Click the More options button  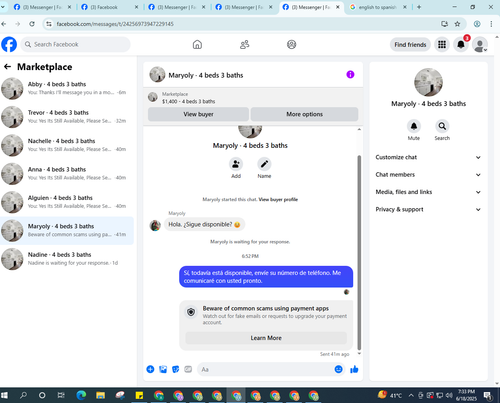tap(304, 114)
